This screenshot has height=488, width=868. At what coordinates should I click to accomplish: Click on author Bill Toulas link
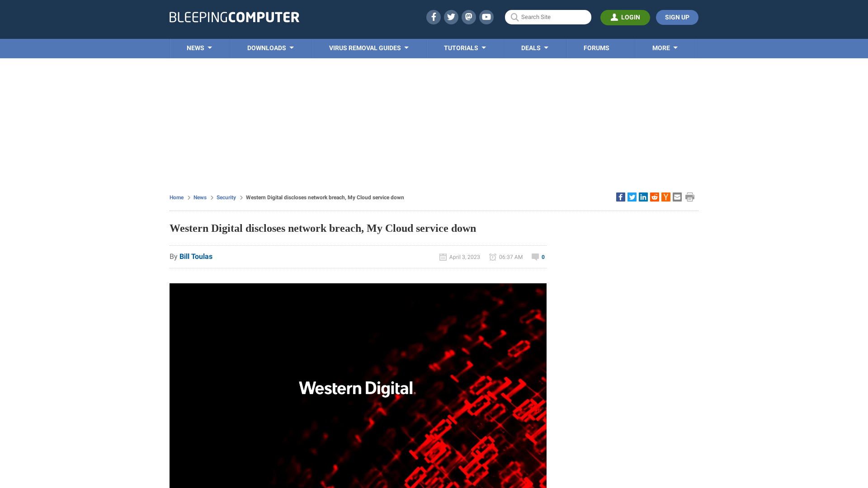pyautogui.click(x=196, y=256)
